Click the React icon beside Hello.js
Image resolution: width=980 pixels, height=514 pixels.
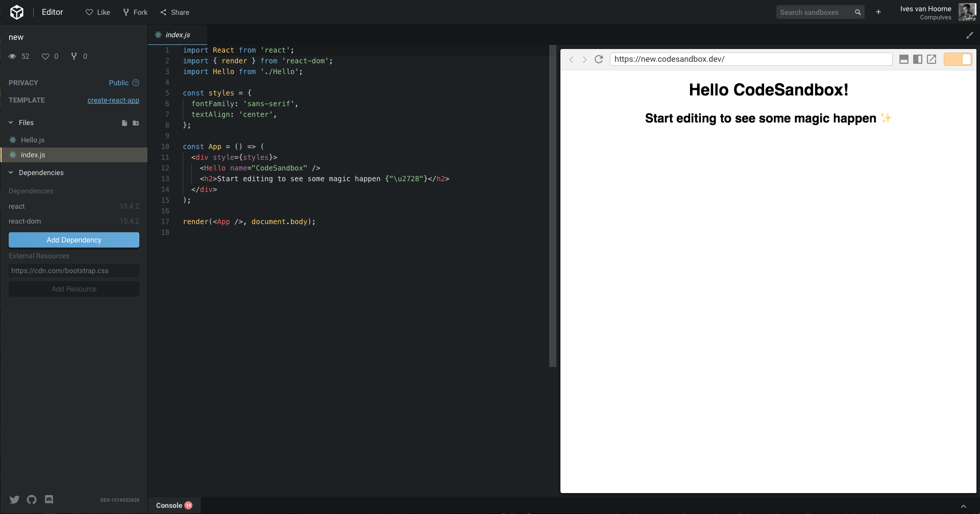tap(13, 140)
